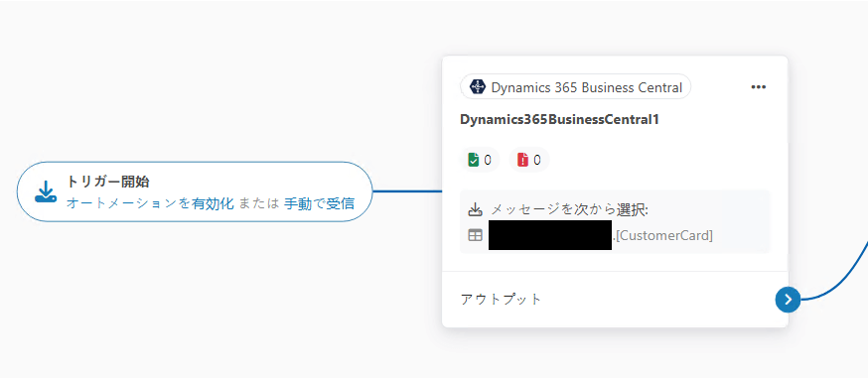Screen dimensions: 868x378
Task: Click the success count badge showing 0
Action: (480, 160)
